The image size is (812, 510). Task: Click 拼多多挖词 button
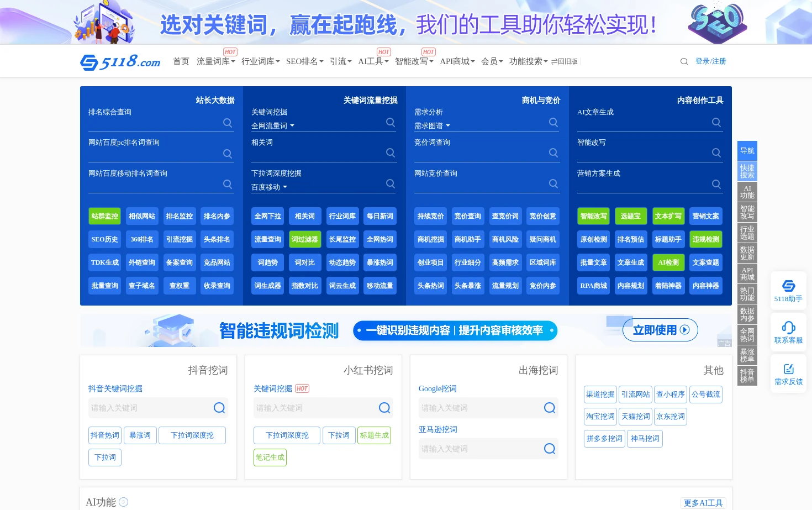604,439
